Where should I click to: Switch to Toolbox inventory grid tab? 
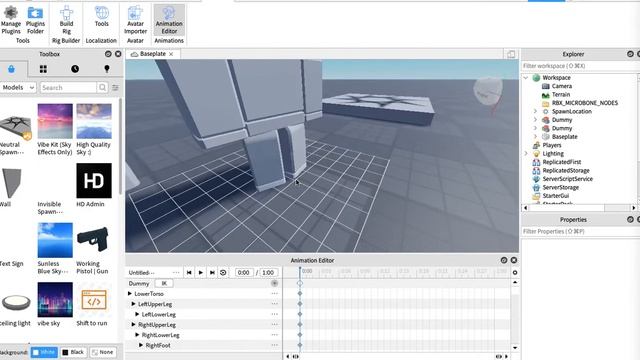point(43,69)
